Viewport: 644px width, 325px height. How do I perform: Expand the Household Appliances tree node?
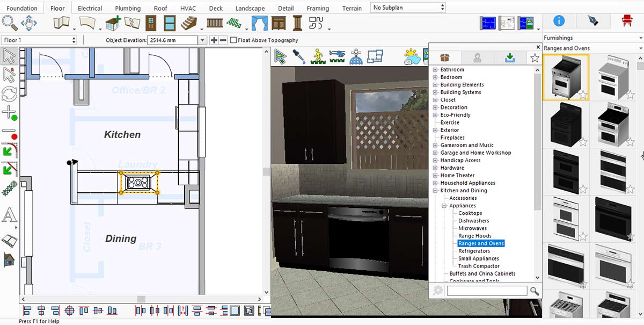coord(435,183)
